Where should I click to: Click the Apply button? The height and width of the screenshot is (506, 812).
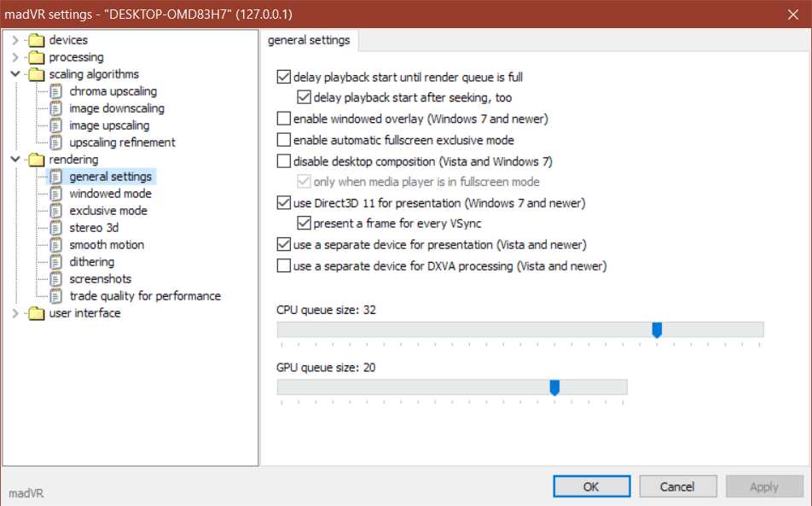(x=764, y=487)
